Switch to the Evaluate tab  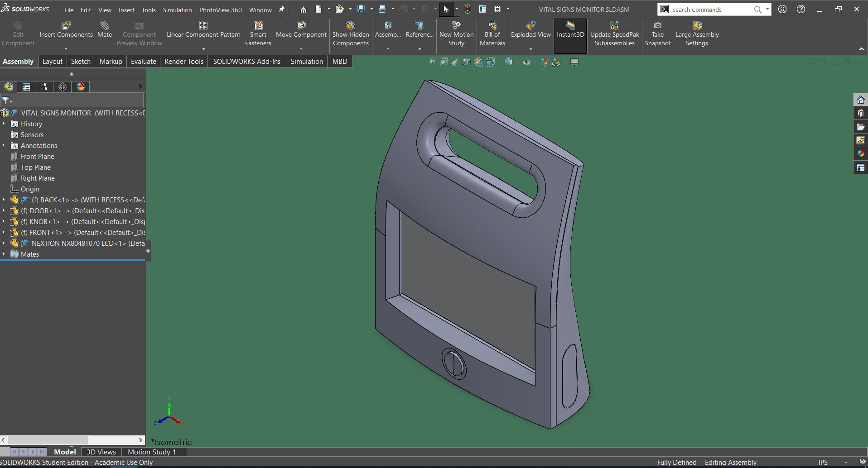click(143, 62)
